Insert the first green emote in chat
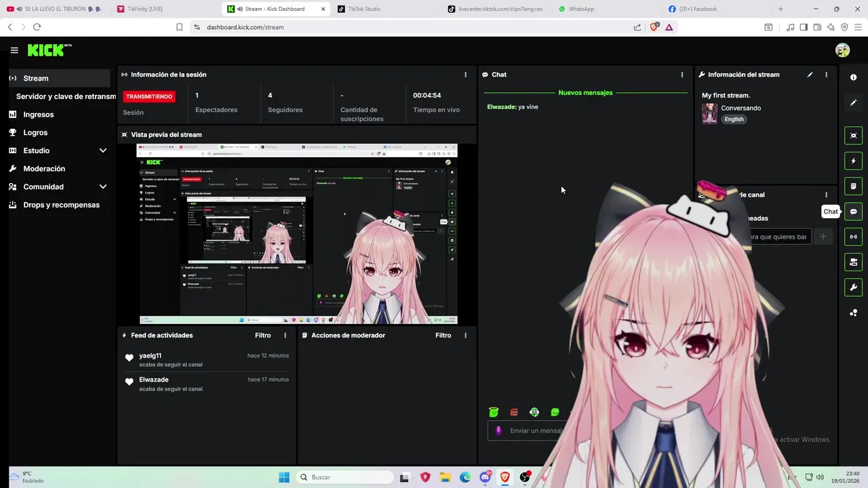868x488 pixels. [x=494, y=412]
